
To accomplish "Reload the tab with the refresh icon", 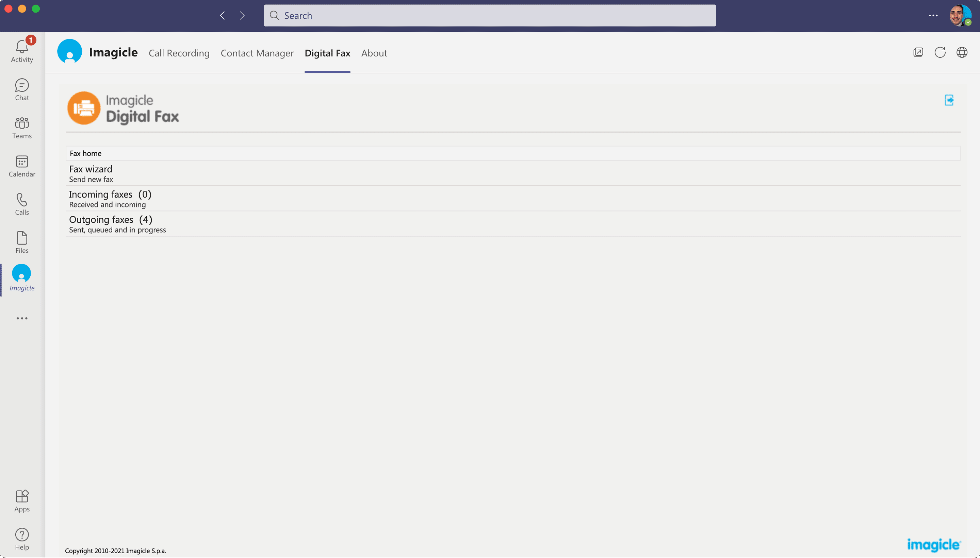I will tap(940, 52).
